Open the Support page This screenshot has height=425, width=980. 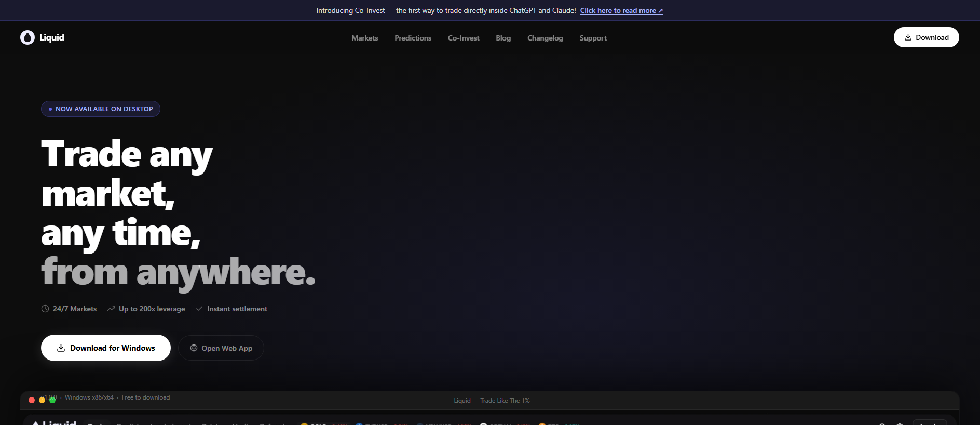point(593,38)
